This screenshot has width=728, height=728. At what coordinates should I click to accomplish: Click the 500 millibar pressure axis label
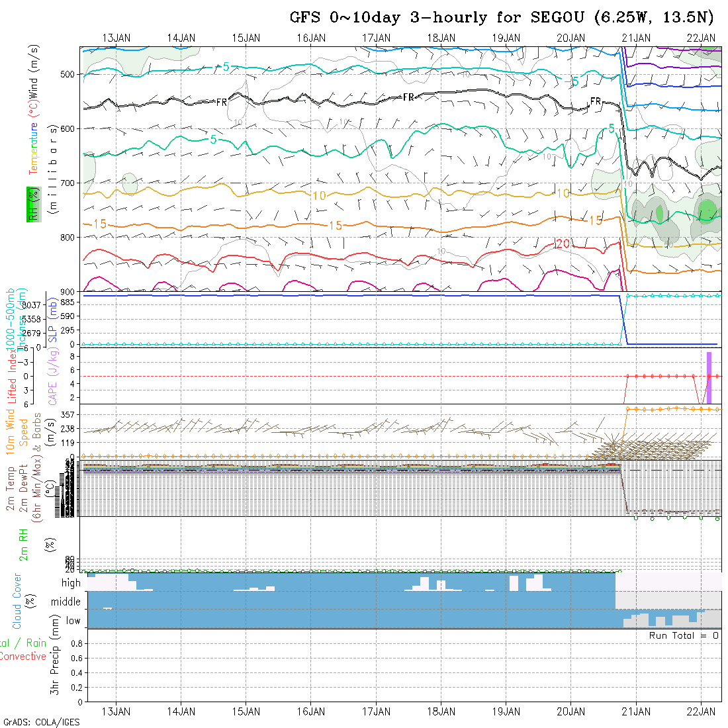69,74
